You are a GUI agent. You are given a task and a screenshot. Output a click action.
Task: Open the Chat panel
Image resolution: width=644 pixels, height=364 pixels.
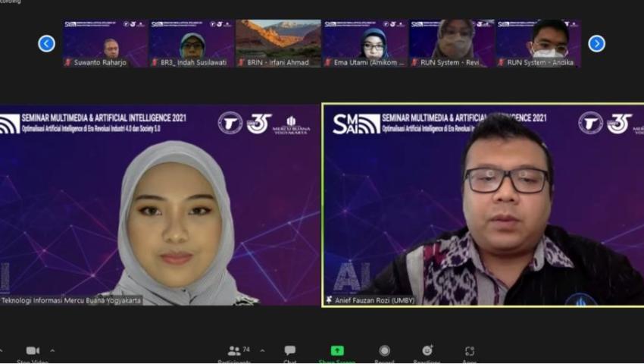coord(290,350)
